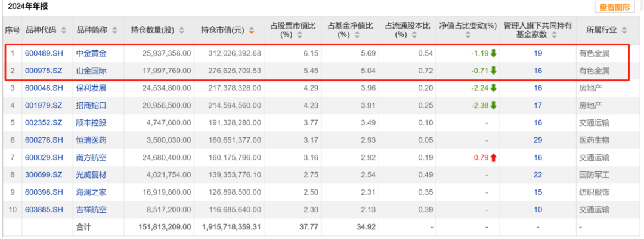
Task: Sort by 品种简称 column arrows
Action: [114, 30]
